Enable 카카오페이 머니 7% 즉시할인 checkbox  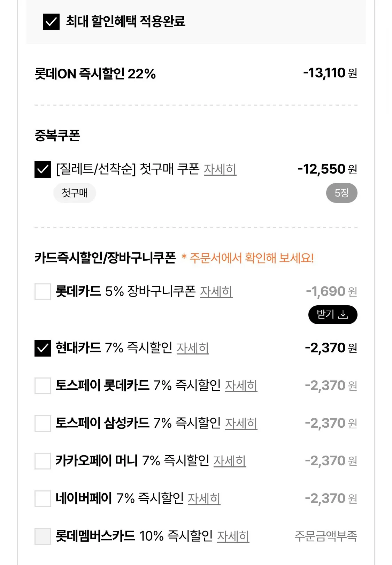click(43, 461)
